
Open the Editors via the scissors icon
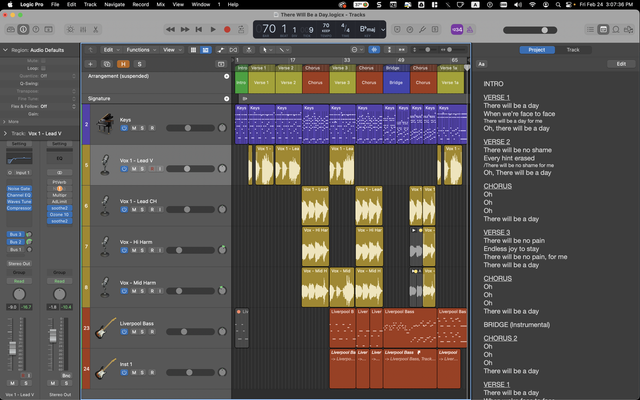pyautogui.click(x=96, y=29)
